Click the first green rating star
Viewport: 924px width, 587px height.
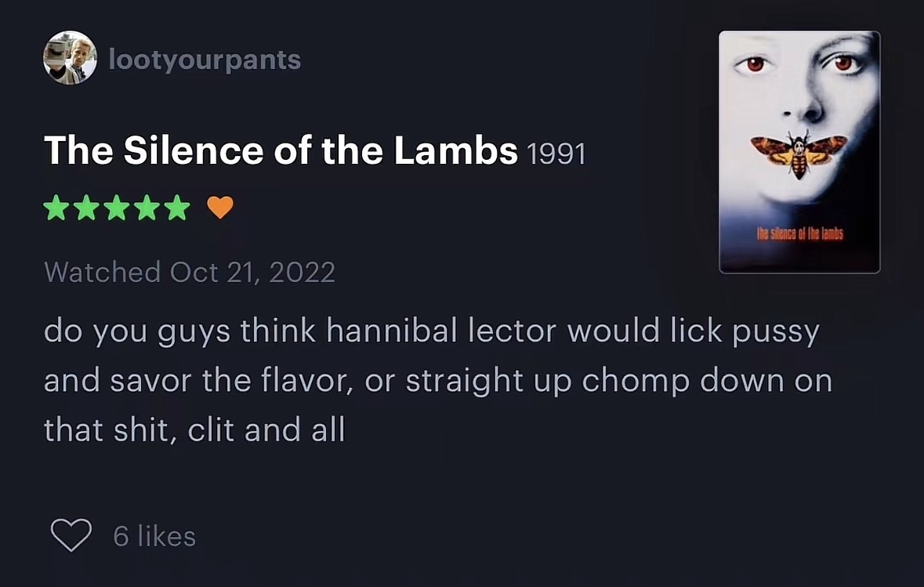point(56,208)
